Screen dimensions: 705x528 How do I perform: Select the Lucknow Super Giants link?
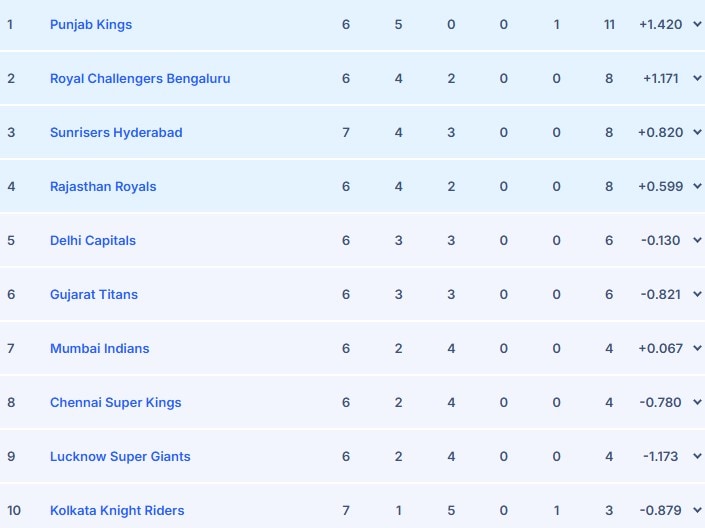pyautogui.click(x=120, y=456)
